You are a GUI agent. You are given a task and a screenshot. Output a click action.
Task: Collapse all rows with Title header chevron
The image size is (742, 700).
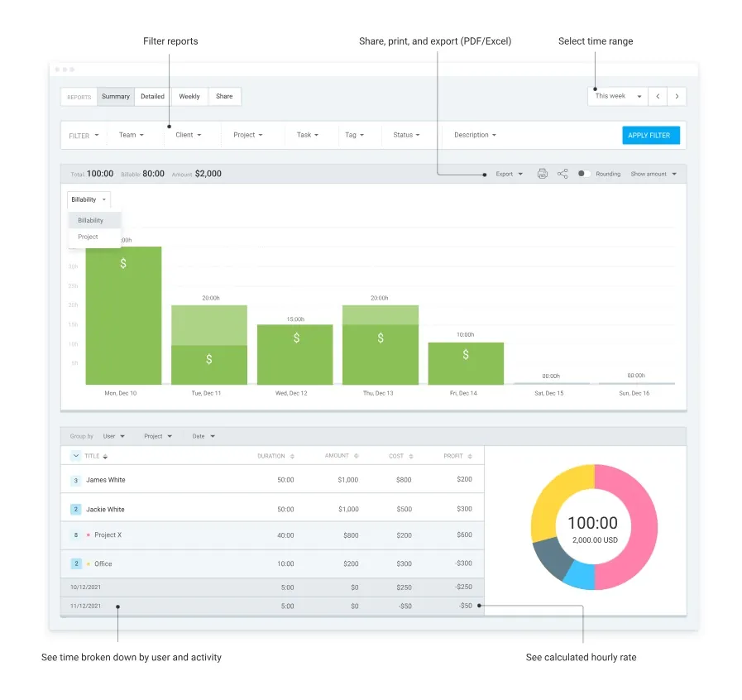(x=76, y=456)
